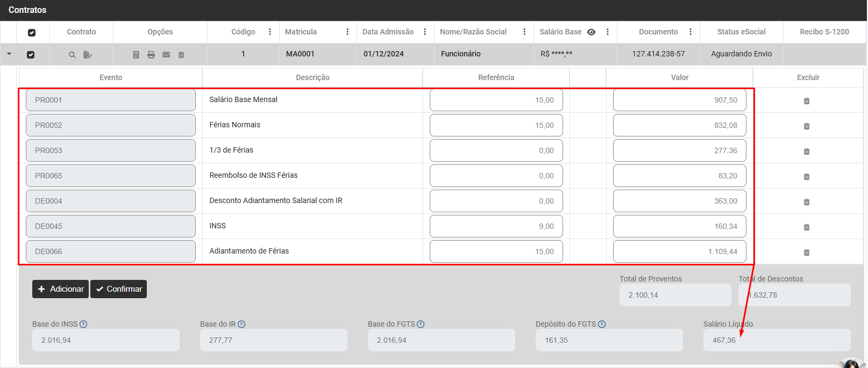The height and width of the screenshot is (368, 868).
Task: Click the Adiantamento de Férias reference field
Action: (496, 251)
